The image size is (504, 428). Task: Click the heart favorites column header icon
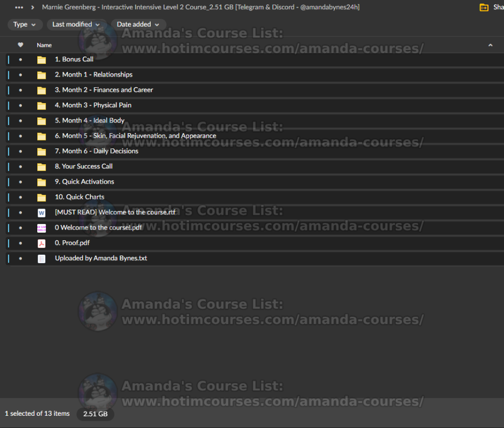(20, 45)
